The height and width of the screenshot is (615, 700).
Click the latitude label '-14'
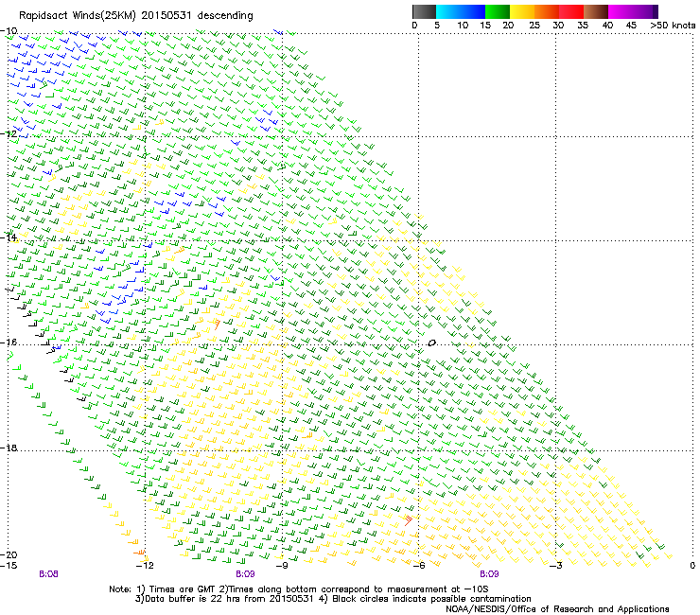coord(9,237)
